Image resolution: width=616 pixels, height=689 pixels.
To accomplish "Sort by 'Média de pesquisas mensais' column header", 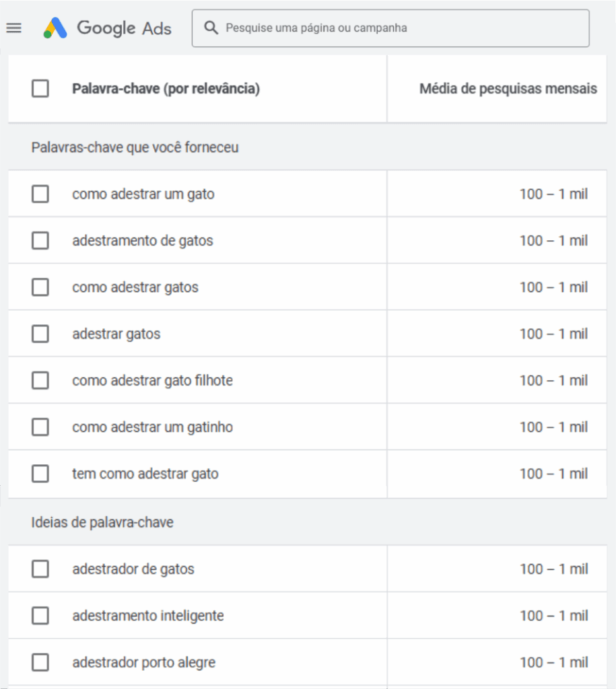I will (508, 89).
